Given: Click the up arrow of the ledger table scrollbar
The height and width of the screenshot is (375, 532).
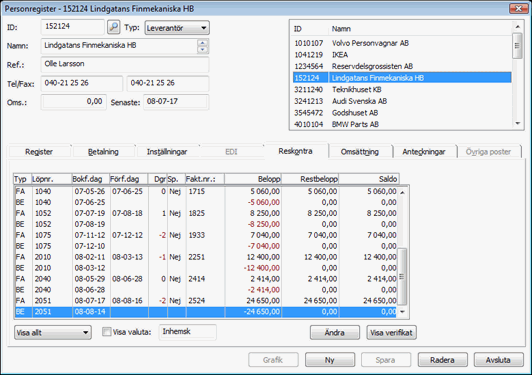Looking at the screenshot, I should [402, 192].
